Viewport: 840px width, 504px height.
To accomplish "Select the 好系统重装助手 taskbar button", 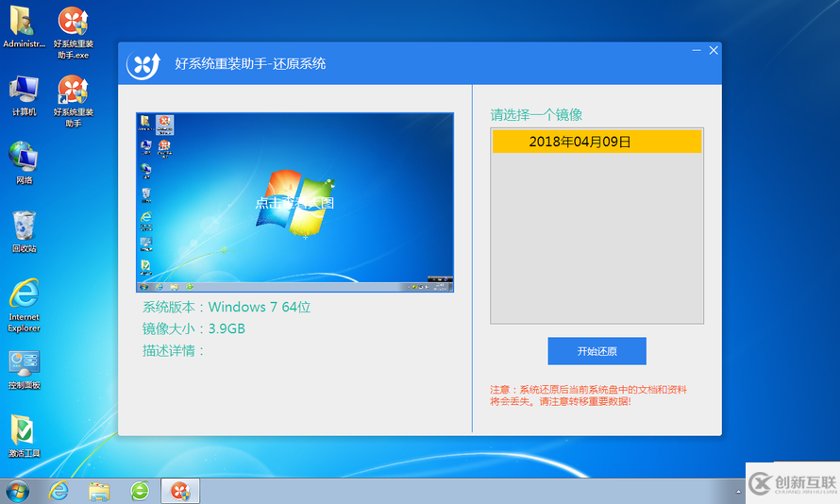I will (180, 491).
